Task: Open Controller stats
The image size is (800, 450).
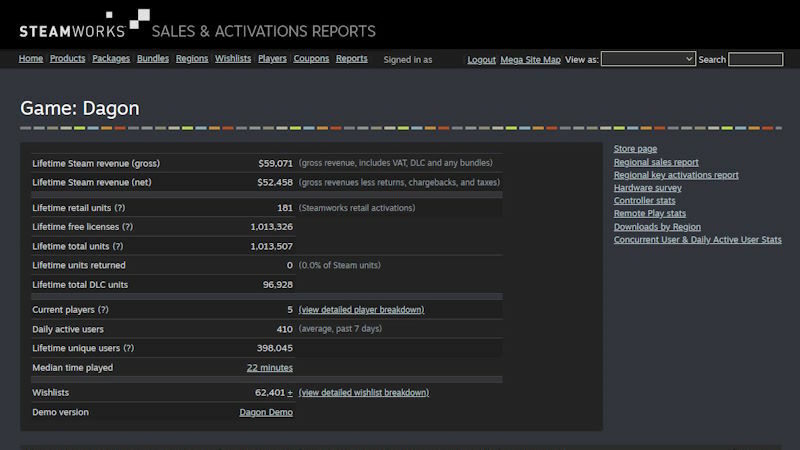Action: (644, 201)
